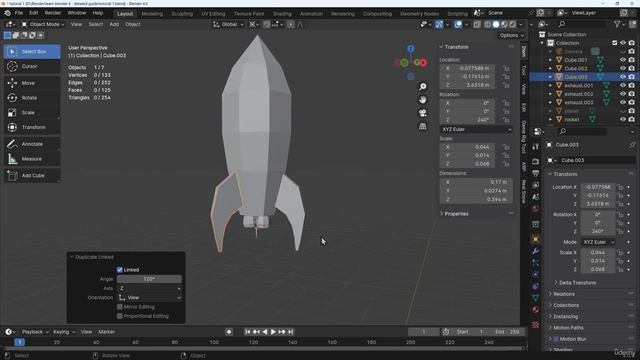The height and width of the screenshot is (360, 640).
Task: Open the viewport Add menu
Action: (114, 24)
